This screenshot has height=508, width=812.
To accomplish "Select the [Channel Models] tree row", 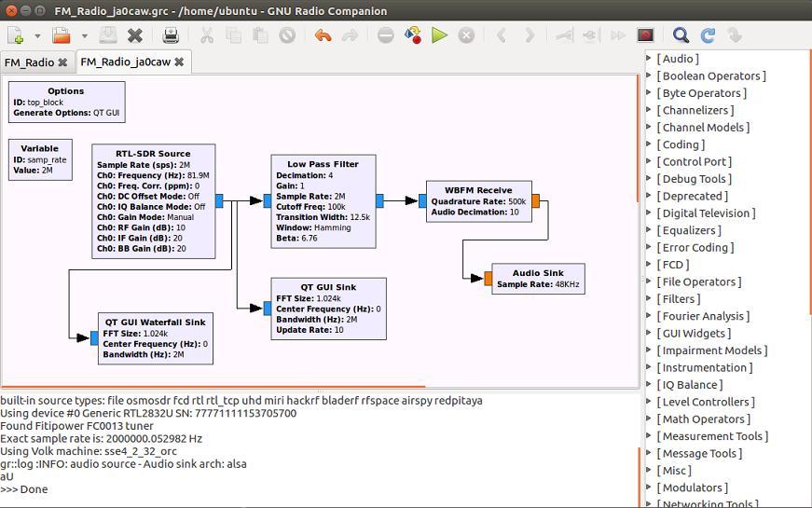I will point(703,128).
